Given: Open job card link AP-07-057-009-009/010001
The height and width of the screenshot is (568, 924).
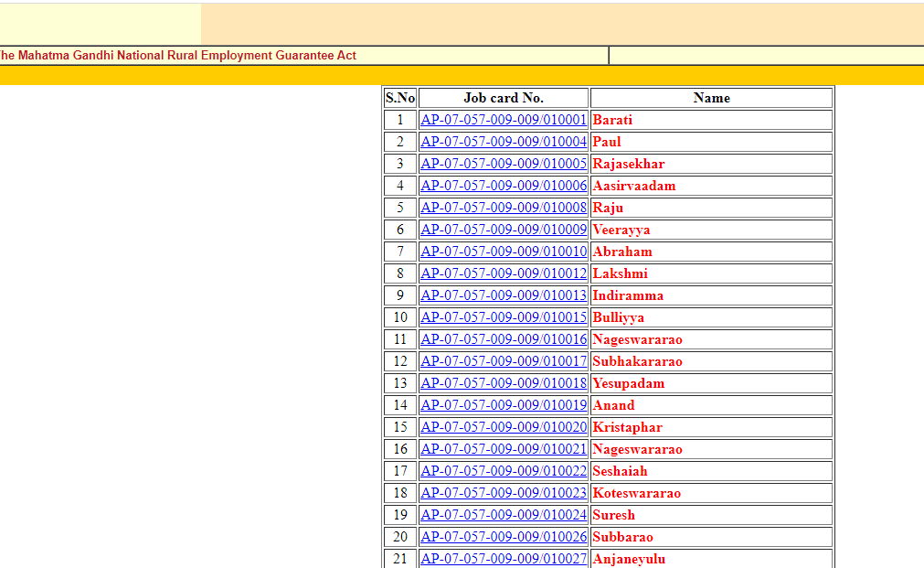Looking at the screenshot, I should pyautogui.click(x=504, y=120).
